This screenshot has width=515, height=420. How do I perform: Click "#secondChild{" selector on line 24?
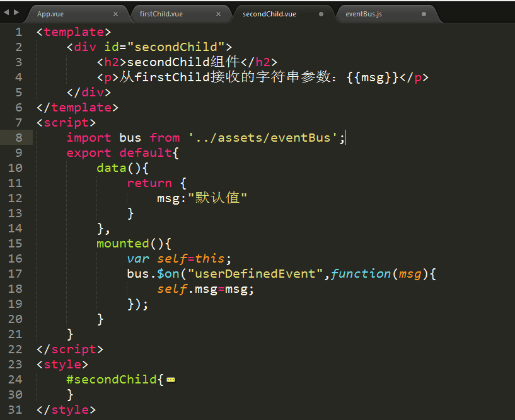coord(115,380)
